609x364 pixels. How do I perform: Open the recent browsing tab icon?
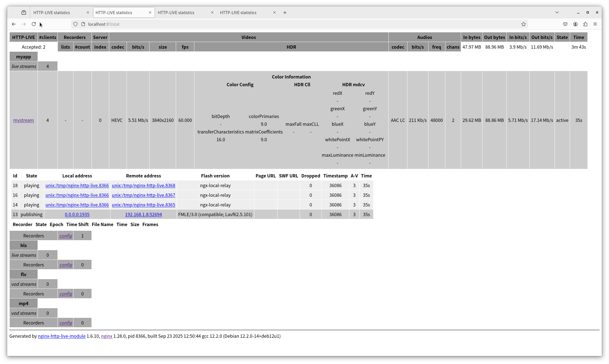(24, 13)
